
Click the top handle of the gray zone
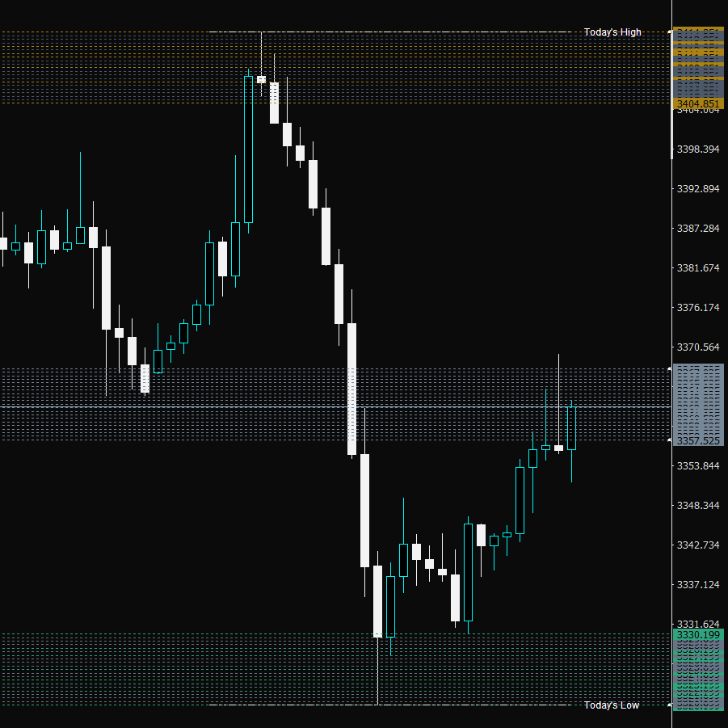[669, 368]
